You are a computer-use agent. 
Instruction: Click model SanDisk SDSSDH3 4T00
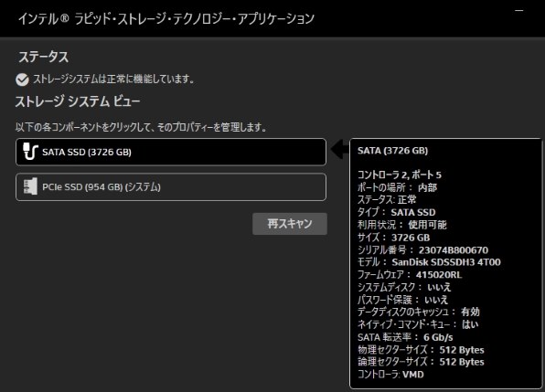446,262
